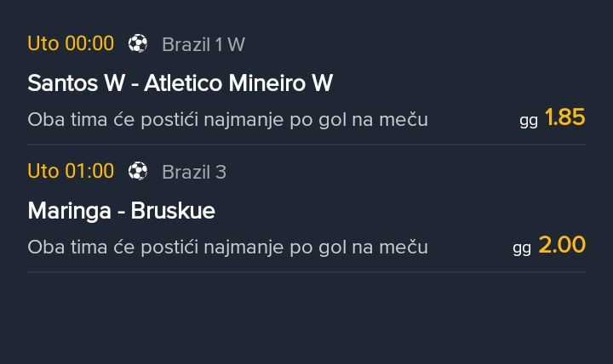Click the gg label next to 2.00
The image size is (613, 364).
[x=522, y=248]
